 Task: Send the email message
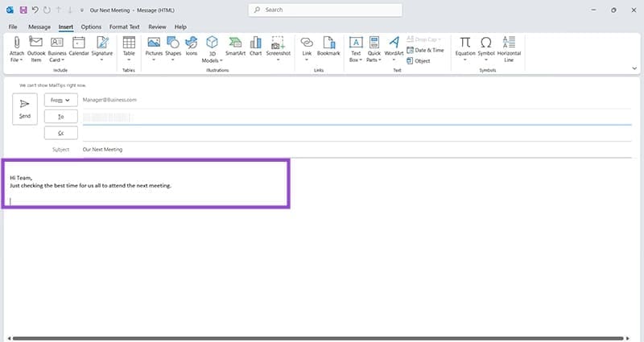tap(25, 109)
